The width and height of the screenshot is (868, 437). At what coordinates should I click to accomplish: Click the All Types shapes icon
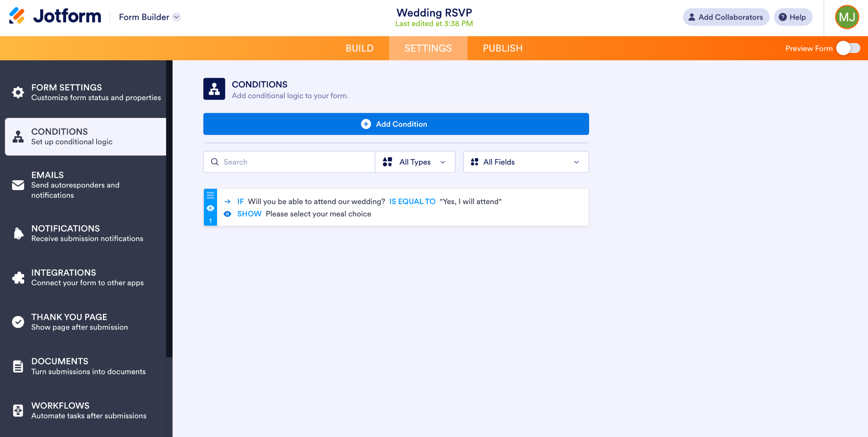point(387,162)
